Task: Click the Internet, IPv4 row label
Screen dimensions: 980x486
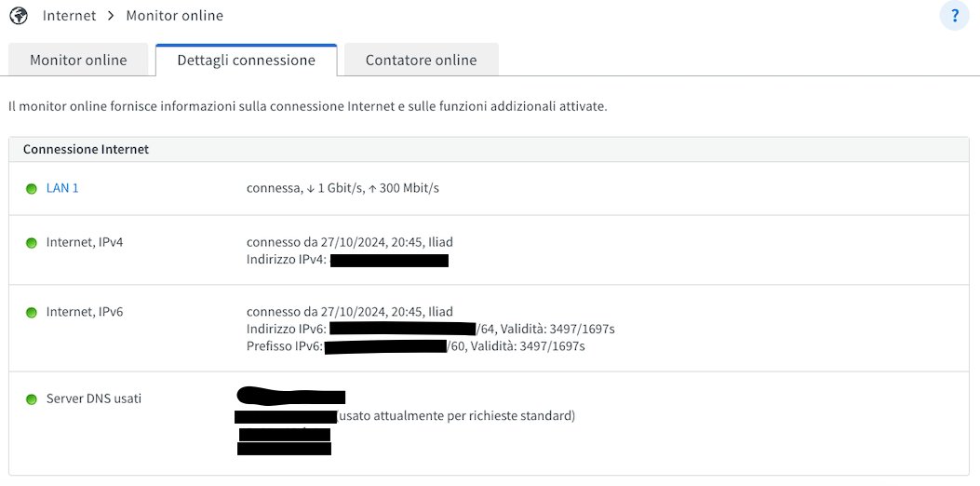Action: [85, 242]
